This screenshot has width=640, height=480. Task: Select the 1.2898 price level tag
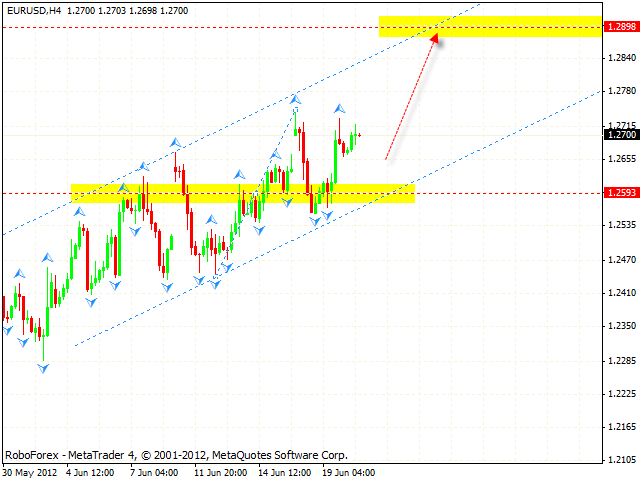[x=620, y=28]
